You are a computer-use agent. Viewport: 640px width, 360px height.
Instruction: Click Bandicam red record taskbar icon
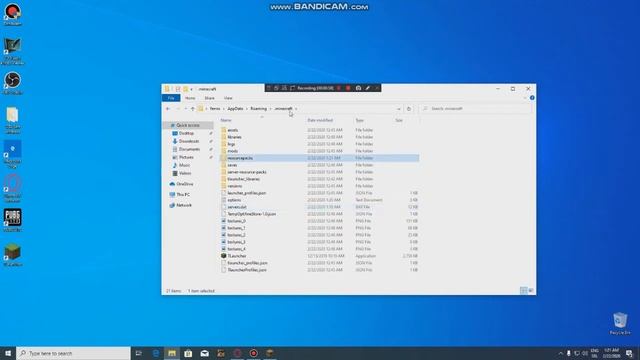(253, 353)
